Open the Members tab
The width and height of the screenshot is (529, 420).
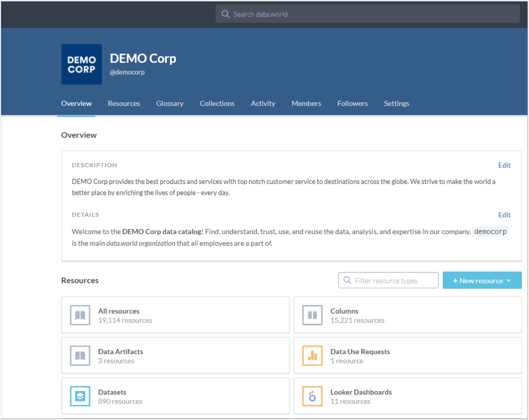[x=306, y=103]
